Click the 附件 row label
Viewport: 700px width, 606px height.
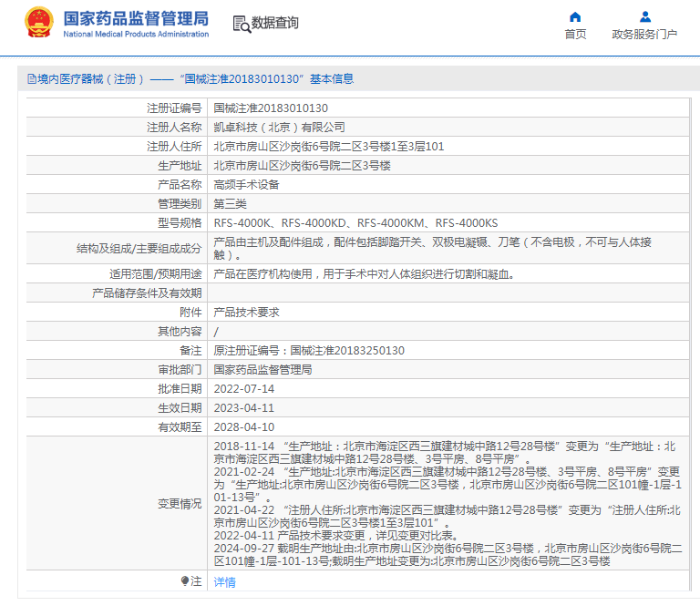(190, 313)
